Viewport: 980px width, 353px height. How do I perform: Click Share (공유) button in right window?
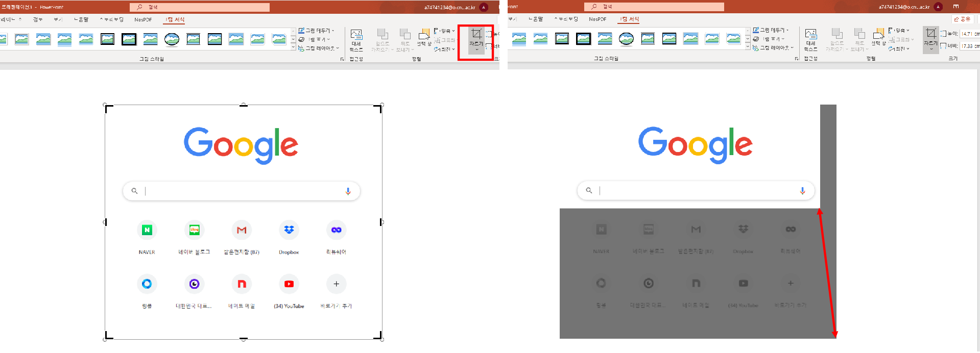(x=962, y=19)
